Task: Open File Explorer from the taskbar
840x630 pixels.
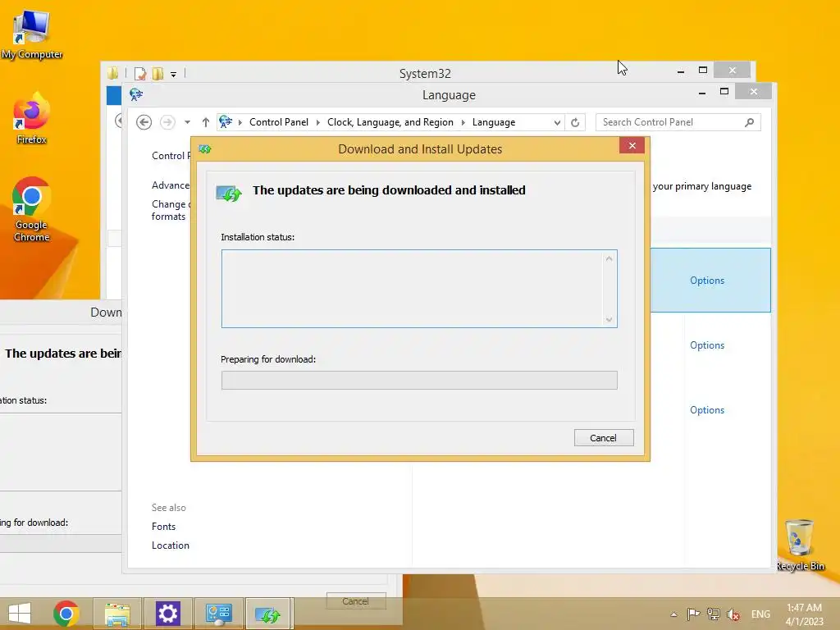Action: (117, 614)
